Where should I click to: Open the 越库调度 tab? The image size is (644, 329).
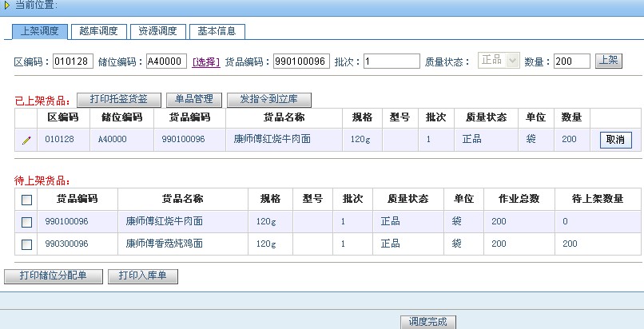tap(98, 31)
